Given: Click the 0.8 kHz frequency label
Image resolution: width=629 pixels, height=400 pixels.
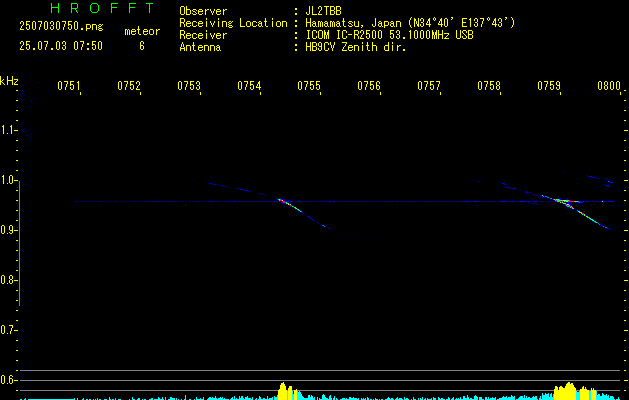Looking at the screenshot, I should coord(8,280).
